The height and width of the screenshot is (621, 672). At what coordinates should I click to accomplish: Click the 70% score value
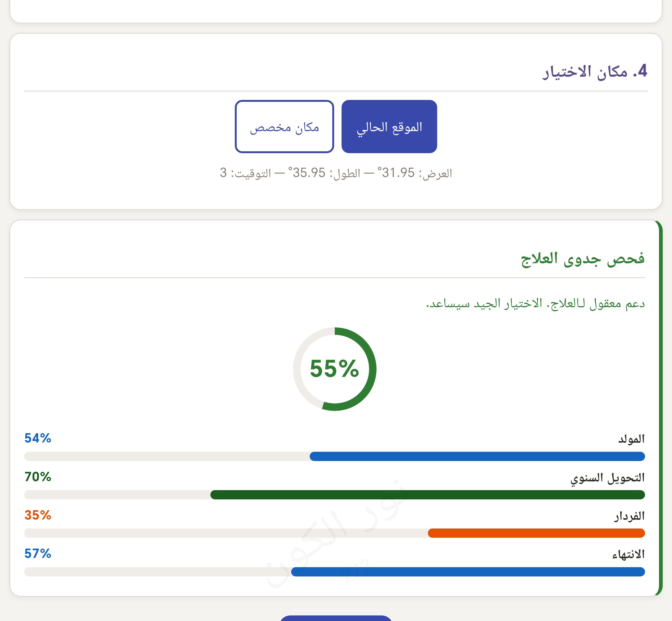click(38, 477)
